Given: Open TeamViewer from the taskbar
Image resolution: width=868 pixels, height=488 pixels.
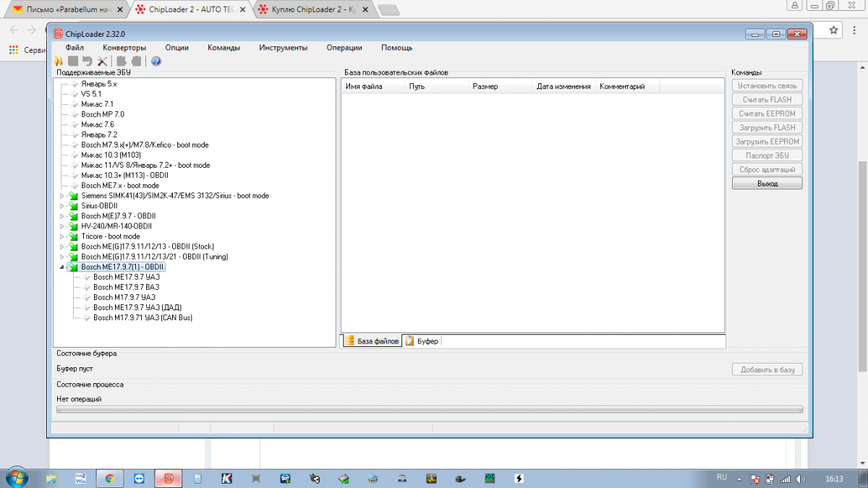Looking at the screenshot, I should tap(139, 479).
